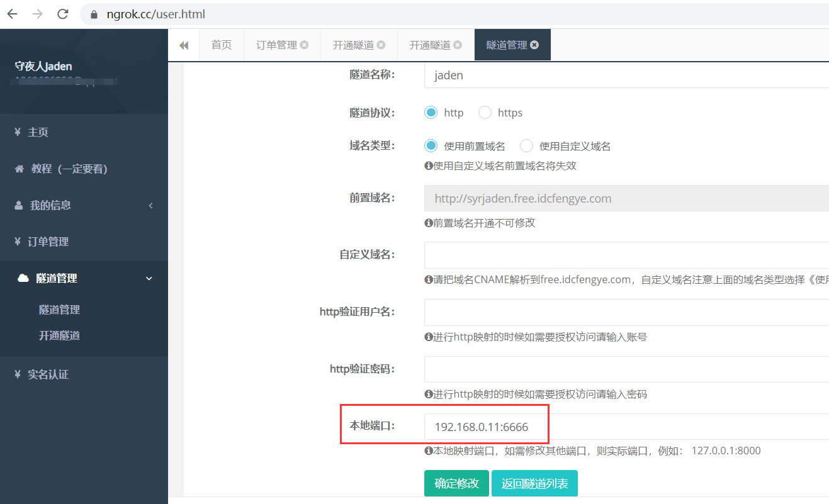Reload the page with the refresh icon
This screenshot has height=504, width=829.
pyautogui.click(x=62, y=14)
